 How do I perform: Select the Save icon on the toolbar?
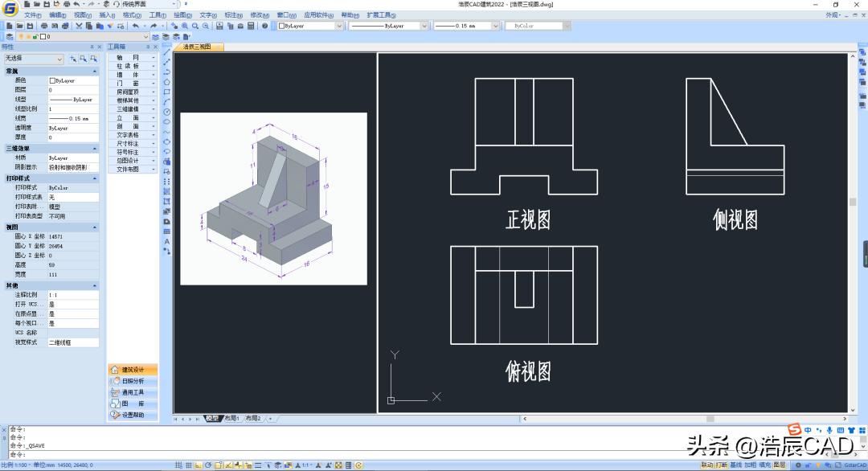coord(29,25)
